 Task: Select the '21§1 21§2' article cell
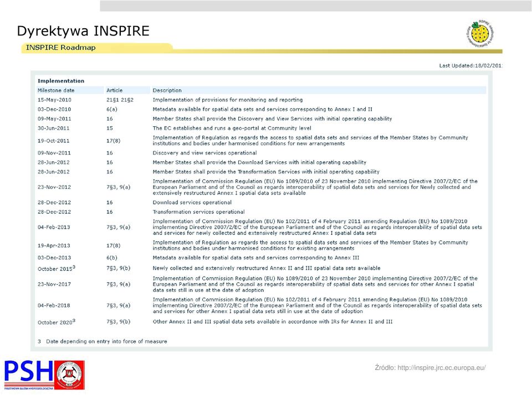120,100
